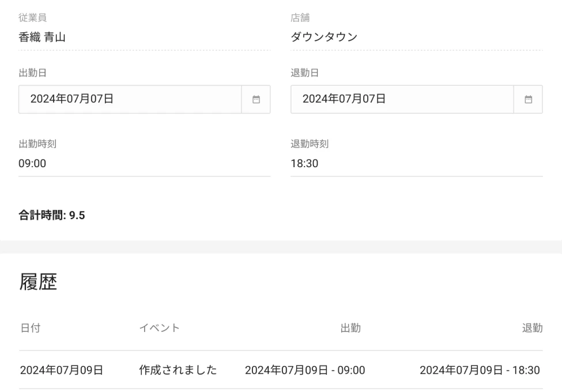Click the 作成されました event entry

coord(178,370)
